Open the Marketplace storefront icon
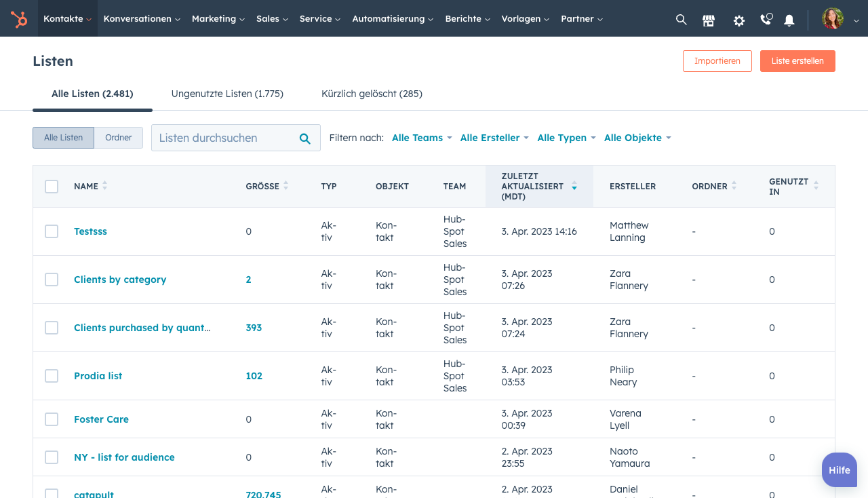Image resolution: width=868 pixels, height=498 pixels. 709,20
